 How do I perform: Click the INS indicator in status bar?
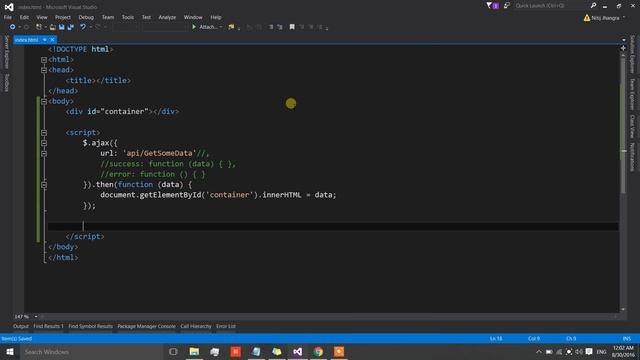coord(627,338)
